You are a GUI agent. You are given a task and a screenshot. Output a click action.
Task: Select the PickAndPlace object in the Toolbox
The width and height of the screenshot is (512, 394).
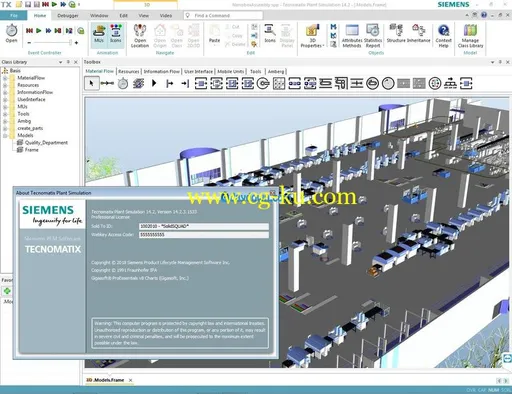(x=263, y=83)
